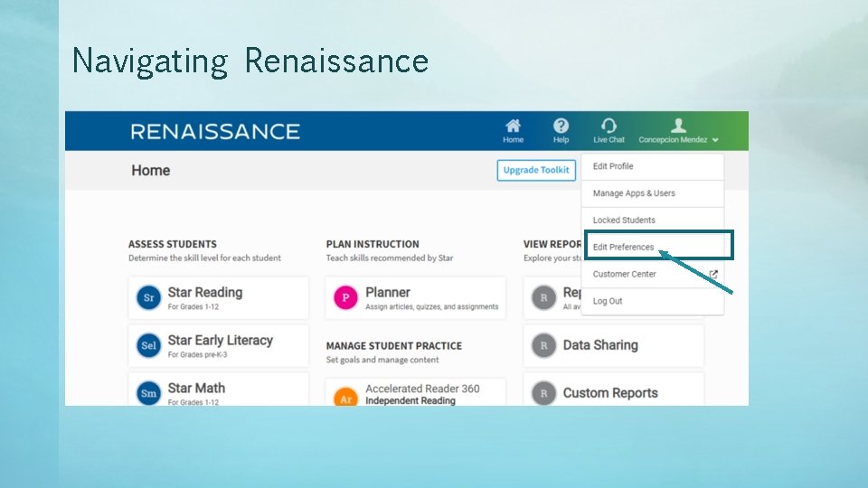
Task: Click the Sr Star Reading icon
Action: 148,297
